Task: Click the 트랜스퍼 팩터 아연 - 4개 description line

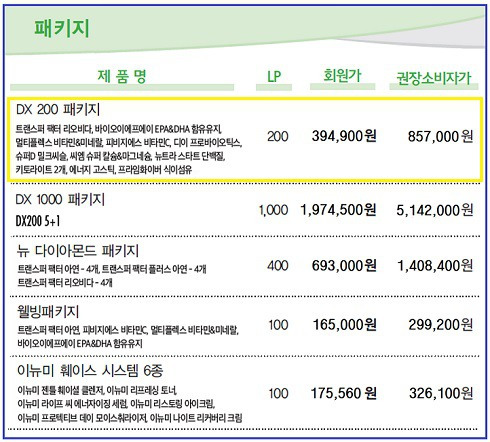Action: (112, 269)
